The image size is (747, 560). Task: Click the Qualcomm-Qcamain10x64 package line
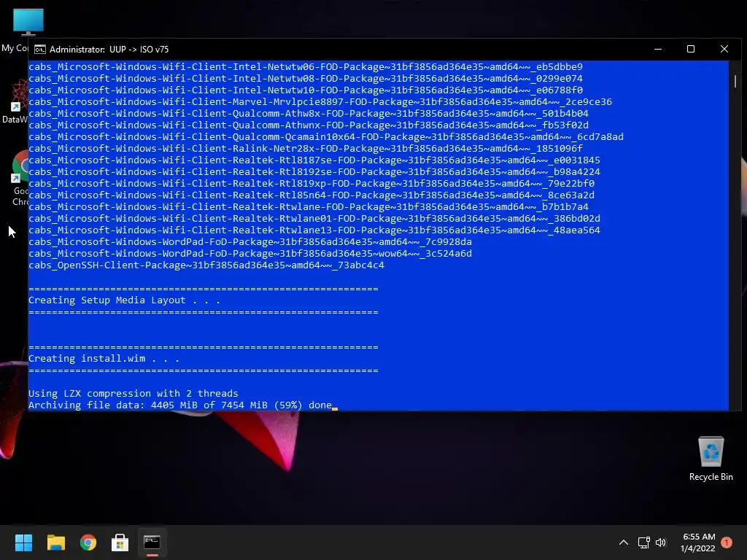coord(326,137)
